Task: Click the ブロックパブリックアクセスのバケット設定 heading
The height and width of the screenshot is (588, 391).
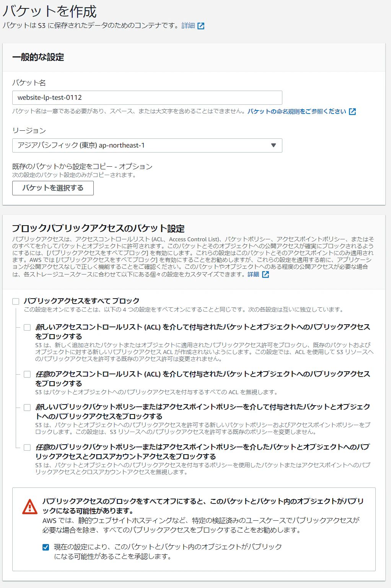Action: [98, 229]
